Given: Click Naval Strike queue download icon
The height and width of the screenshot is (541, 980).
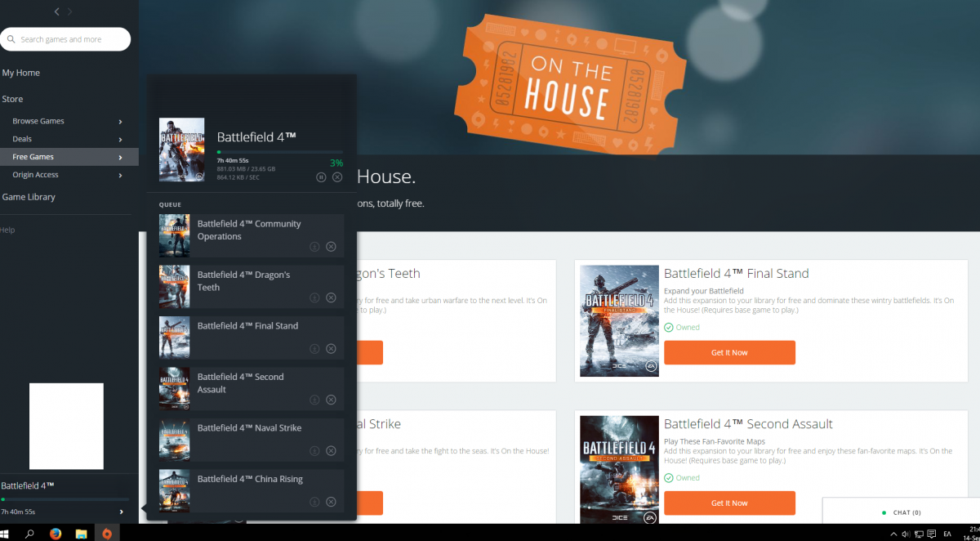Looking at the screenshot, I should (314, 451).
